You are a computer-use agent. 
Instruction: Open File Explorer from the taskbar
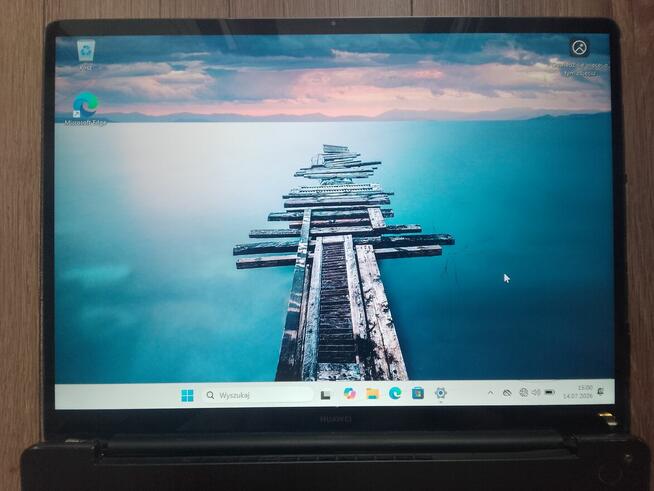click(372, 393)
